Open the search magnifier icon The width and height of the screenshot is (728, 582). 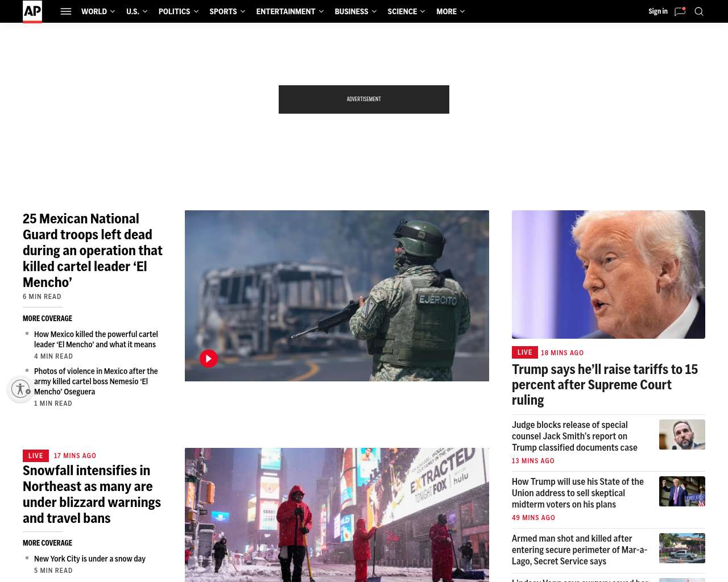click(699, 11)
